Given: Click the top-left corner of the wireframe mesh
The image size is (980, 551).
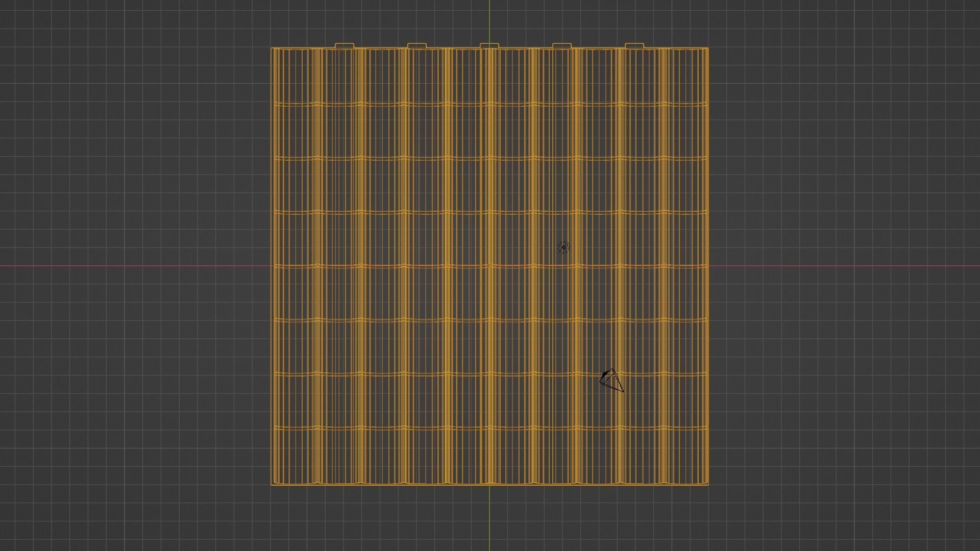Looking at the screenshot, I should [272, 48].
